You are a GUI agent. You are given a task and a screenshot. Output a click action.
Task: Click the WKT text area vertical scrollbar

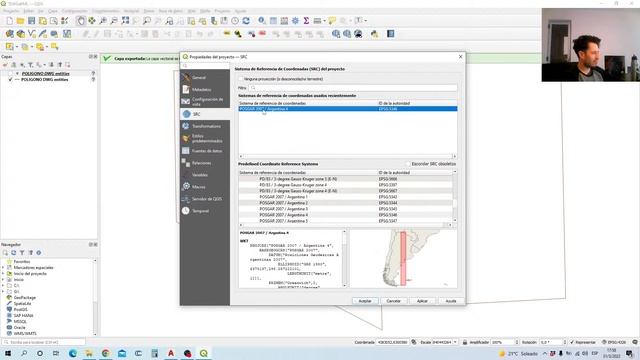coord(344,258)
